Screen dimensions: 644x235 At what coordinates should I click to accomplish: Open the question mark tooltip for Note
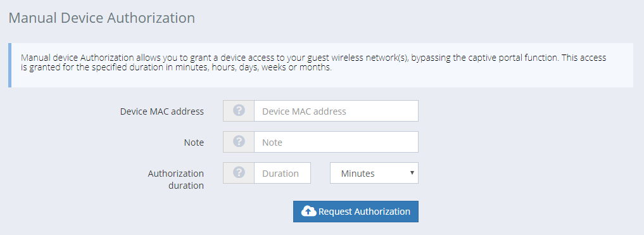click(239, 142)
